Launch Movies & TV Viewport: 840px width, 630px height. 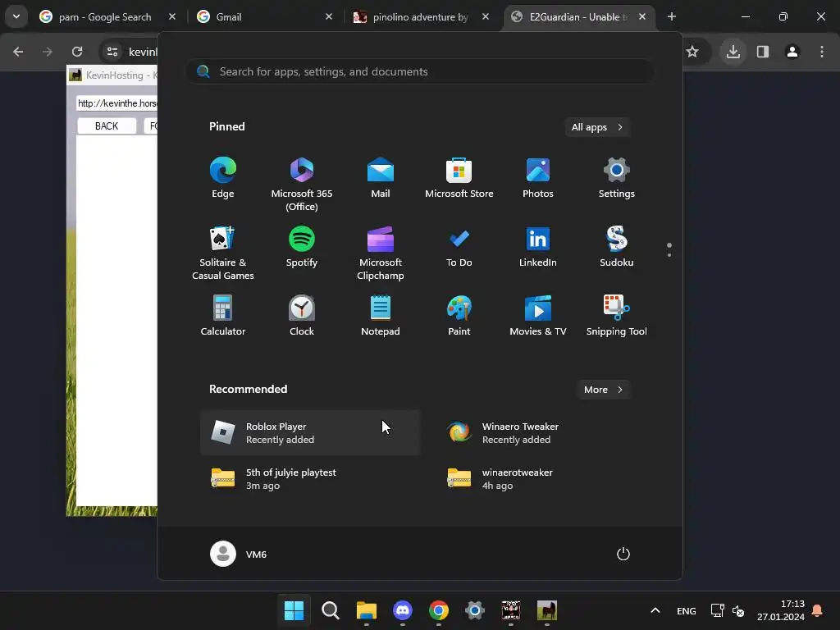tap(538, 316)
